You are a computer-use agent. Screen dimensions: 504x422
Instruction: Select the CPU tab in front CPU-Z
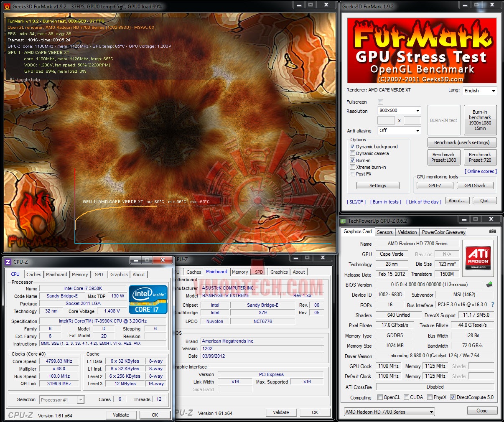coord(15,274)
